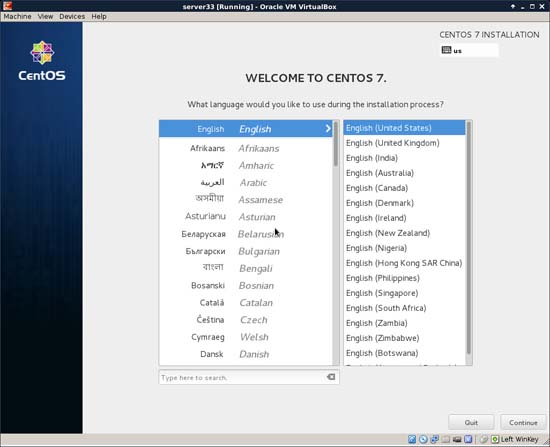Click the blue display icon in the status bar
Image resolution: width=550 pixels, height=447 pixels.
point(468,439)
